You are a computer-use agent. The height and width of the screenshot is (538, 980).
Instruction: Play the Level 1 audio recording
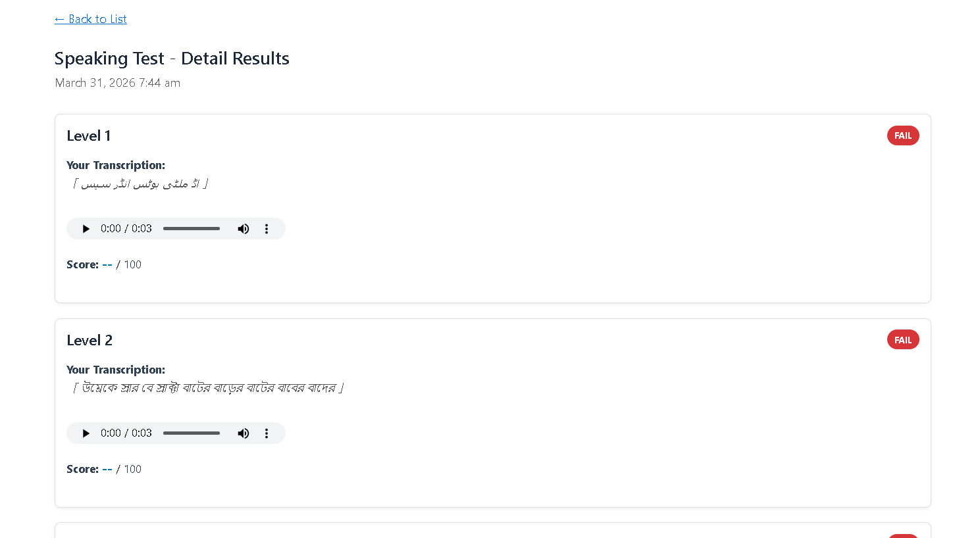coord(86,229)
